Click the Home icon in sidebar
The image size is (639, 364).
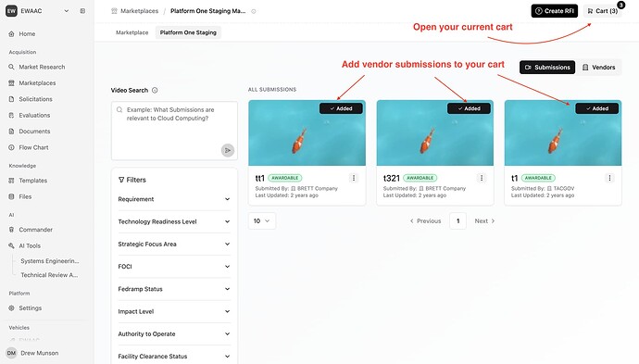click(11, 34)
